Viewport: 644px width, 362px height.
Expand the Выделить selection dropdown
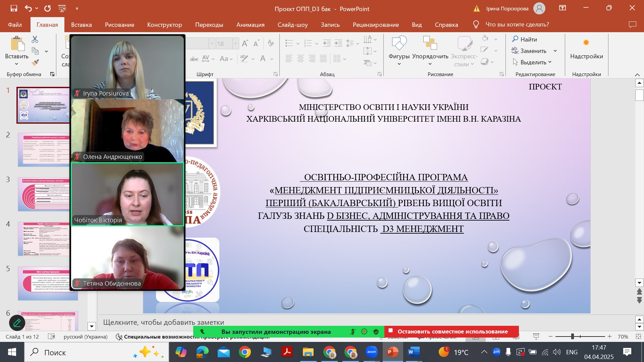point(550,62)
